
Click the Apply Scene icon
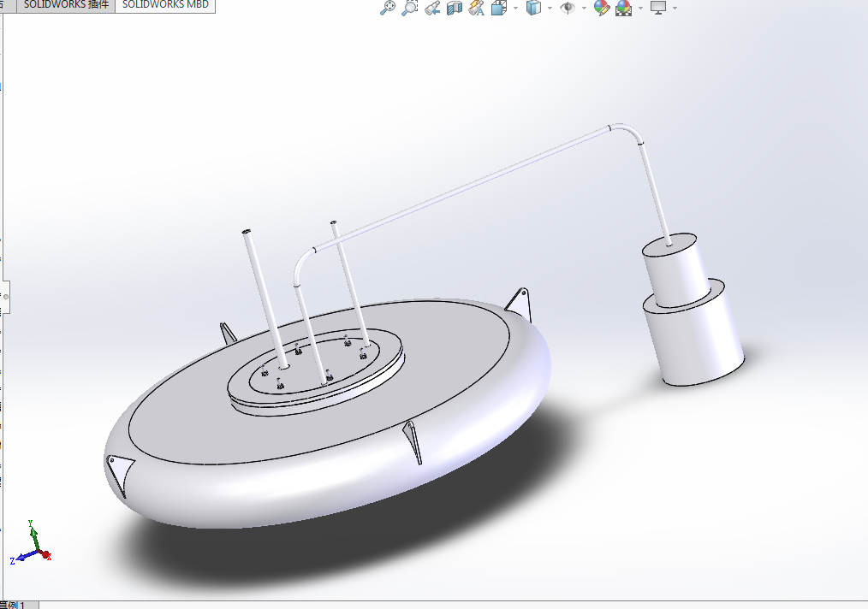click(x=624, y=8)
